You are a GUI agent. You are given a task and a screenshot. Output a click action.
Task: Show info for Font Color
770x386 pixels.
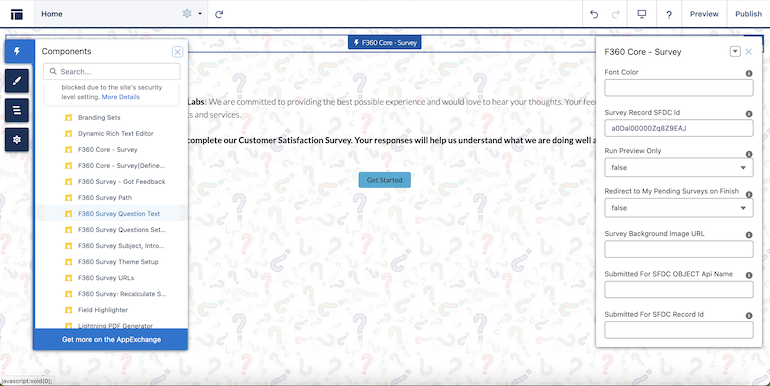click(749, 73)
